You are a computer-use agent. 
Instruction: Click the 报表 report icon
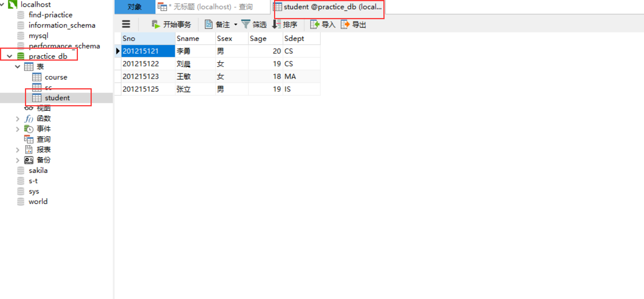(29, 150)
